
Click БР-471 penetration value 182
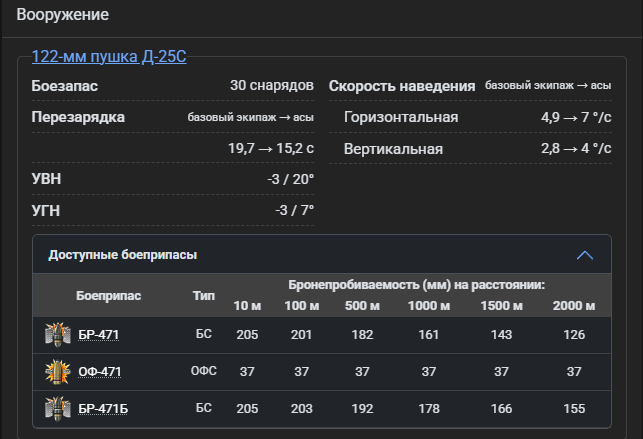pos(362,335)
